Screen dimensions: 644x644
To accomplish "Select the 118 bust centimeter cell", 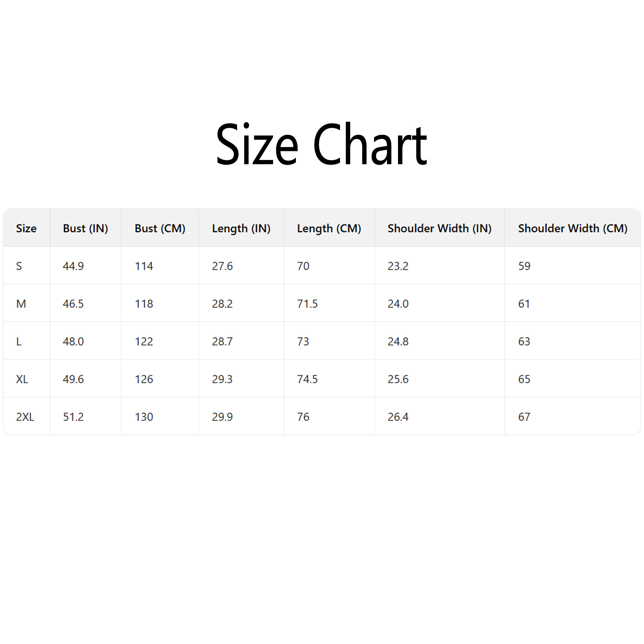I will (144, 304).
